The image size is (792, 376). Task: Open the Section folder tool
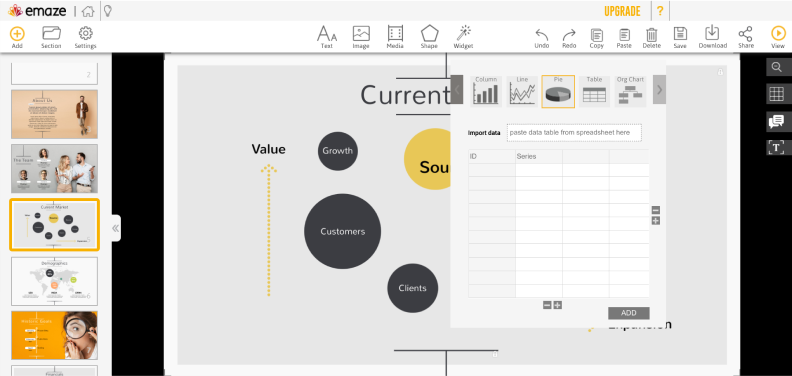pyautogui.click(x=51, y=37)
